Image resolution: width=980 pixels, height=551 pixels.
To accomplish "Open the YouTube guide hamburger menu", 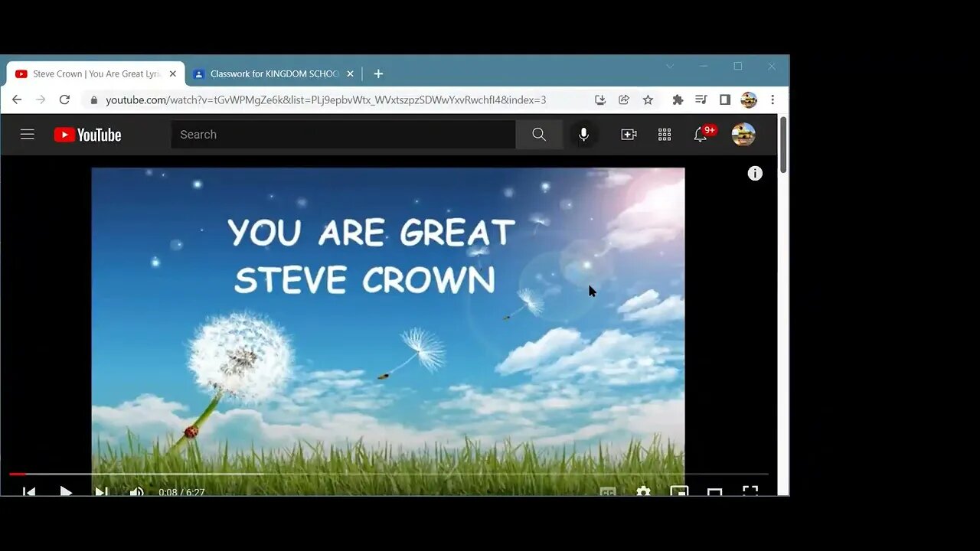I will [x=28, y=135].
